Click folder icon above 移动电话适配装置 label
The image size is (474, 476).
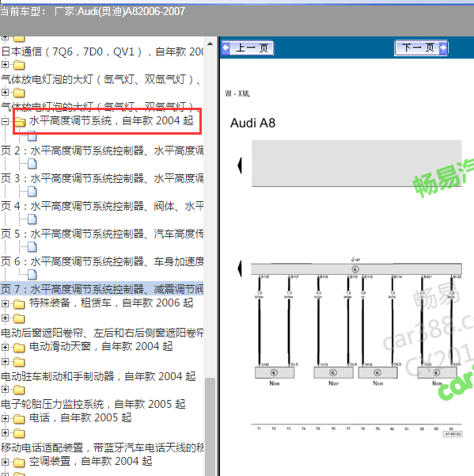pos(19,433)
